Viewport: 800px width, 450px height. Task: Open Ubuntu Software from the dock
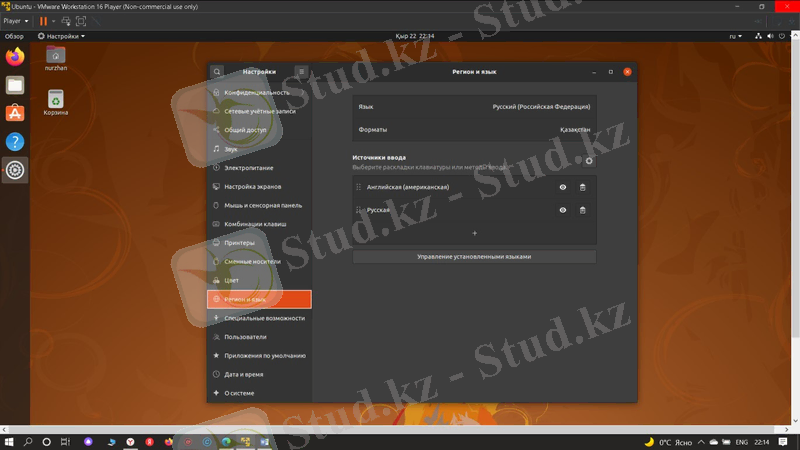tap(15, 113)
